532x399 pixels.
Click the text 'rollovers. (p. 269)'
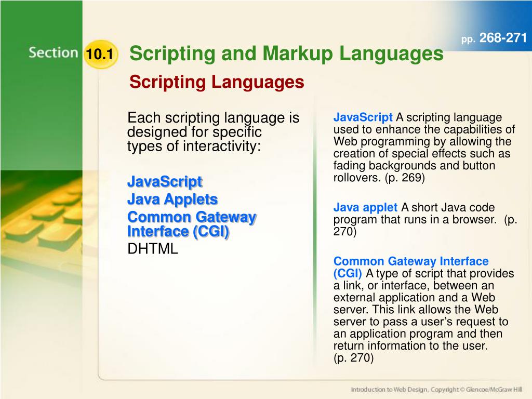pos(379,178)
